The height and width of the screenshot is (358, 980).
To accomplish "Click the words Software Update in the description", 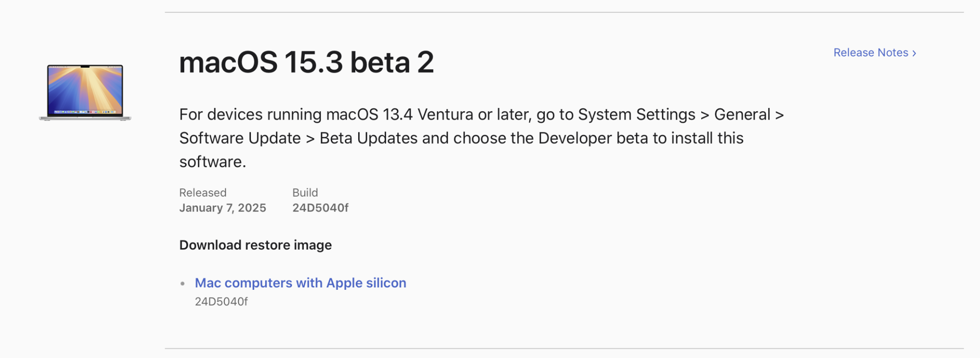I will [x=240, y=138].
